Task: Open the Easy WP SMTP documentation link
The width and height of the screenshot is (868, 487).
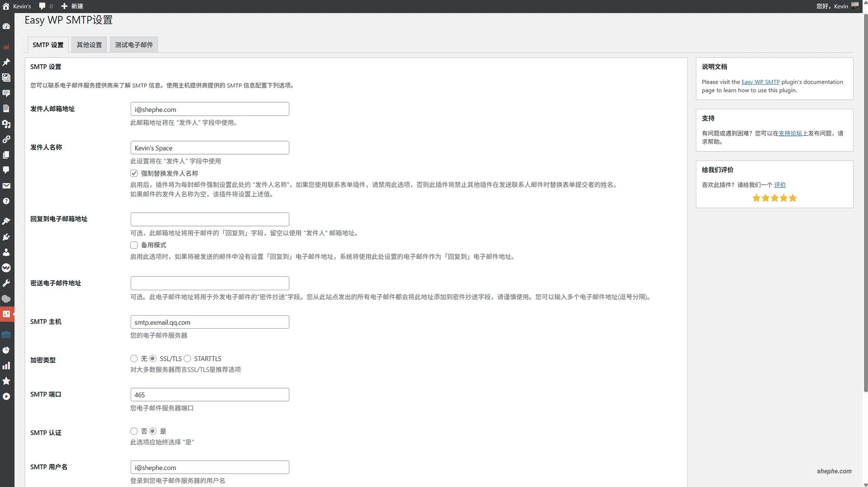Action: point(760,82)
